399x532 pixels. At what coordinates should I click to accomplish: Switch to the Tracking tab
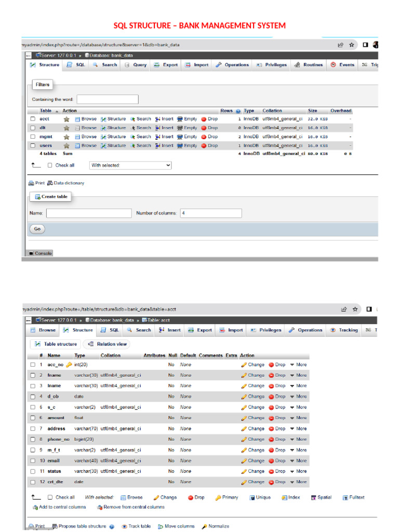click(x=344, y=330)
